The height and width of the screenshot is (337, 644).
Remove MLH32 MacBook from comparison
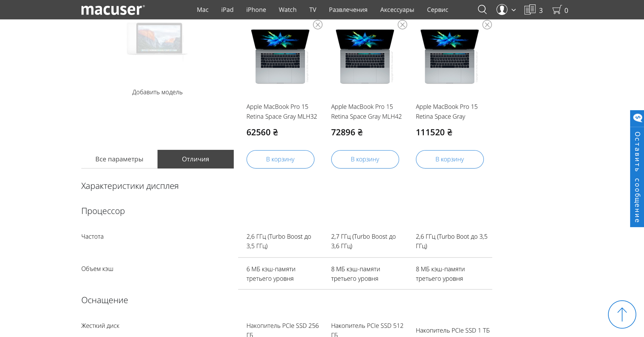pos(318,25)
